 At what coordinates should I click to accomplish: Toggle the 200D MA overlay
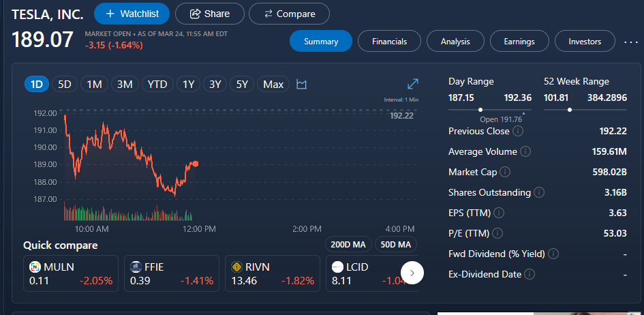pos(348,245)
